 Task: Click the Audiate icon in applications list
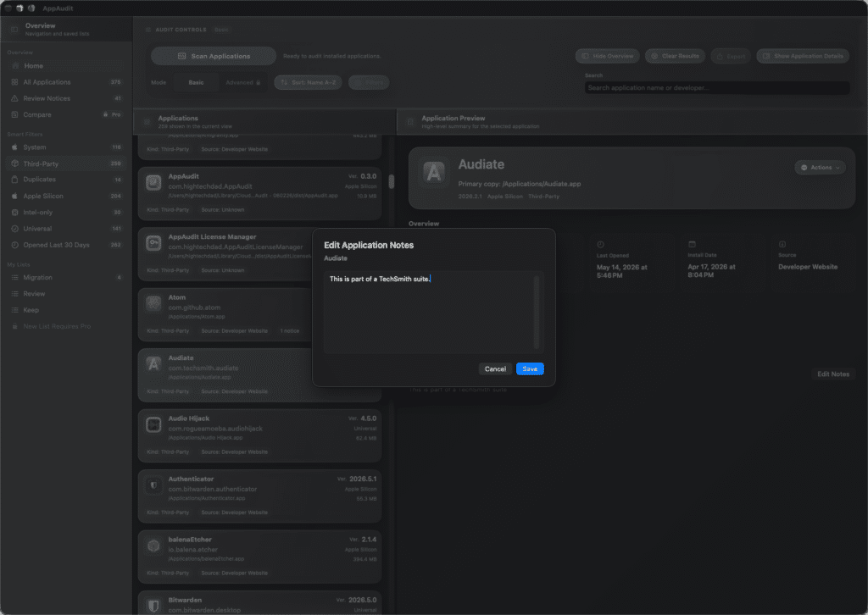tap(153, 364)
